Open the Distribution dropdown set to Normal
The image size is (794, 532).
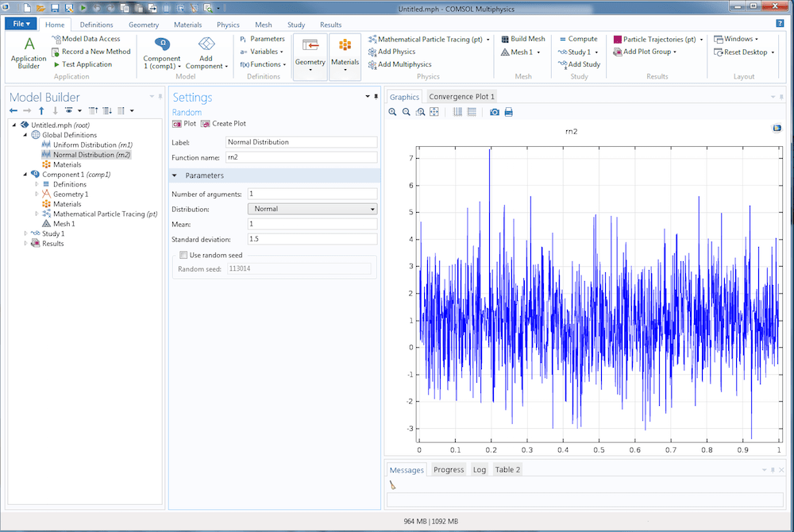(x=312, y=209)
